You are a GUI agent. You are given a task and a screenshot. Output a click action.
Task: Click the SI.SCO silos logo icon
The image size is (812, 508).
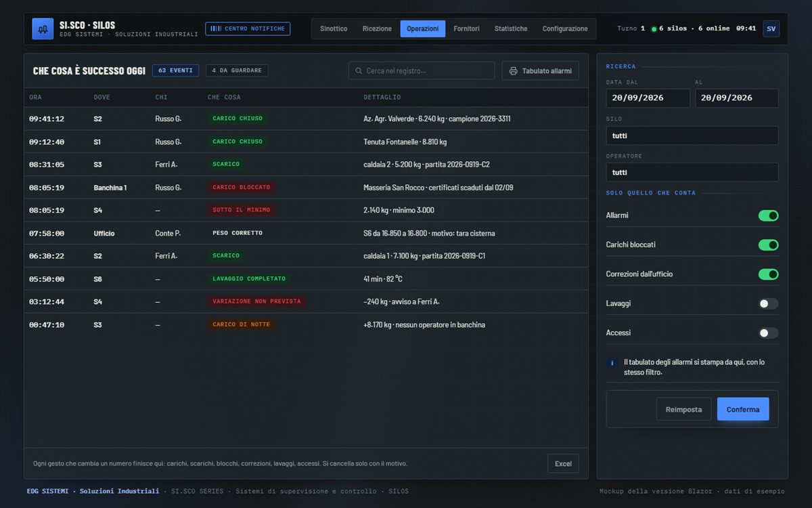(x=43, y=28)
